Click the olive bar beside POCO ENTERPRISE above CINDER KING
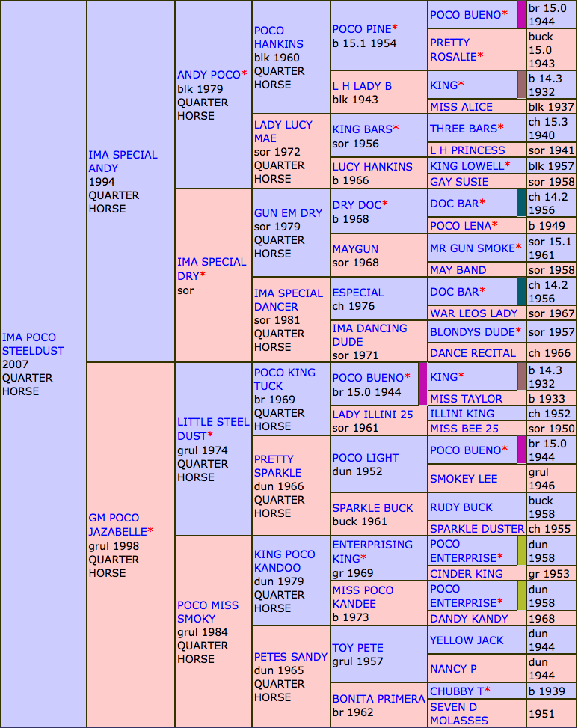 tap(521, 551)
